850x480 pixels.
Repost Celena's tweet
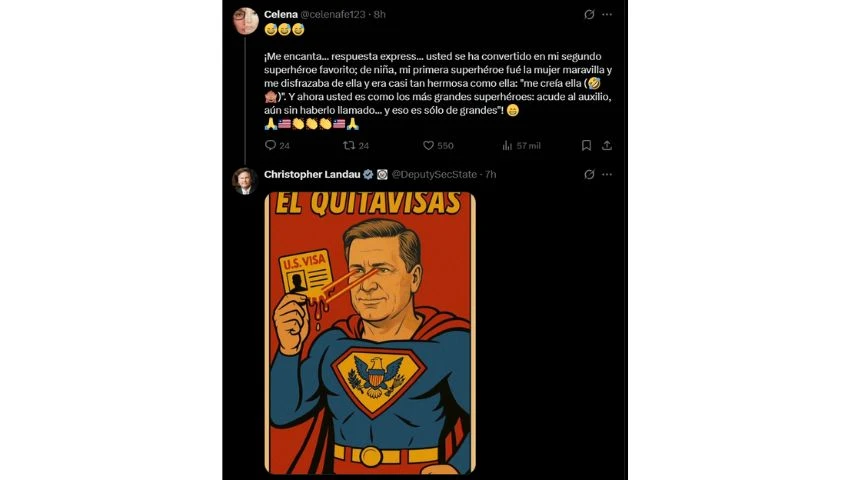point(349,145)
